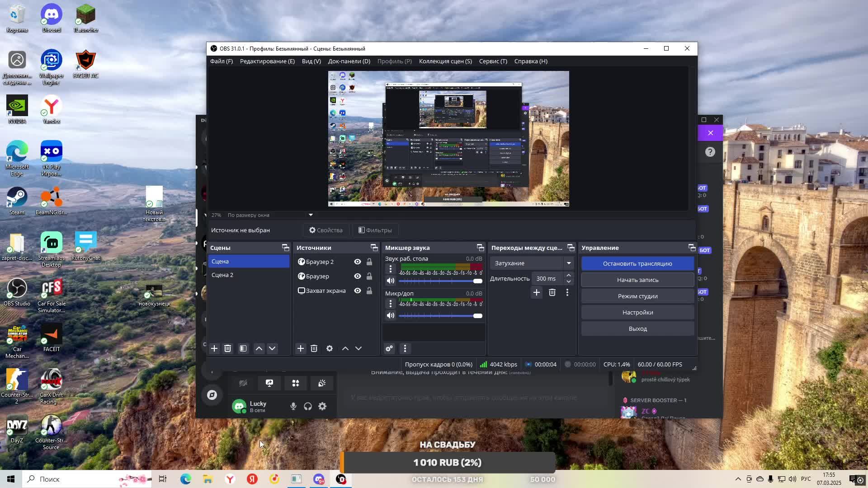The image size is (868, 488).
Task: Expand the Затухание transition dropdown
Action: (x=569, y=263)
